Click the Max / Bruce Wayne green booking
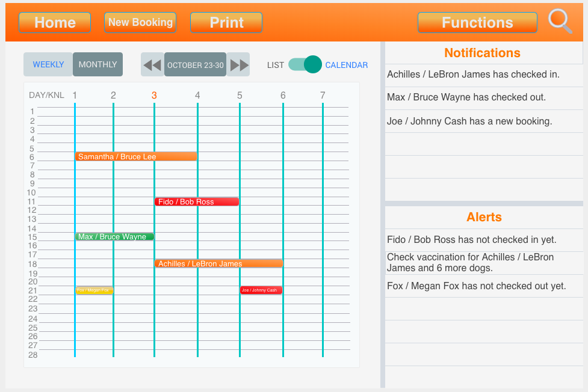The width and height of the screenshot is (588, 392). [x=114, y=237]
